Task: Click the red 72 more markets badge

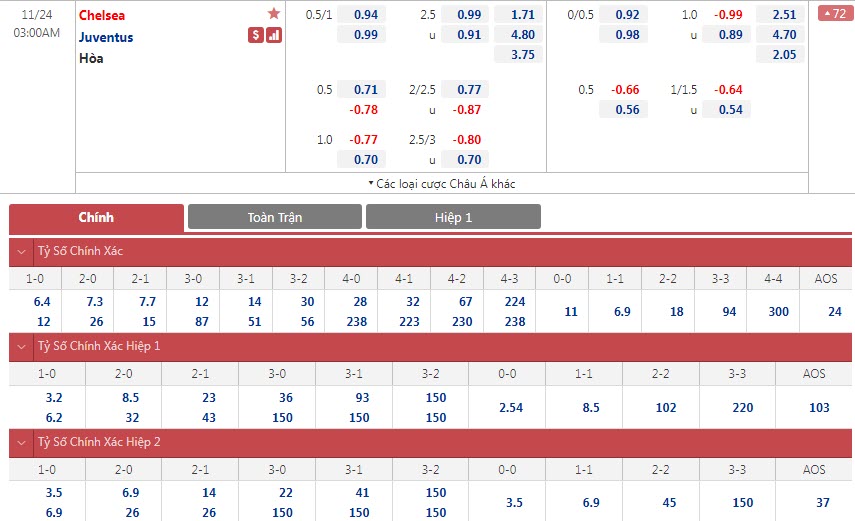Action: click(833, 14)
